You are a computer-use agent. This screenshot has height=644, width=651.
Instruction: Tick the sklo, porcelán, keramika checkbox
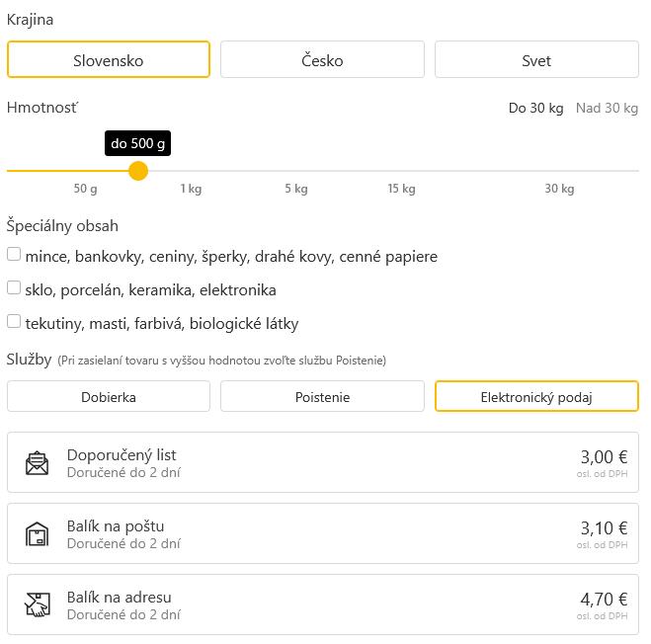[x=14, y=288]
